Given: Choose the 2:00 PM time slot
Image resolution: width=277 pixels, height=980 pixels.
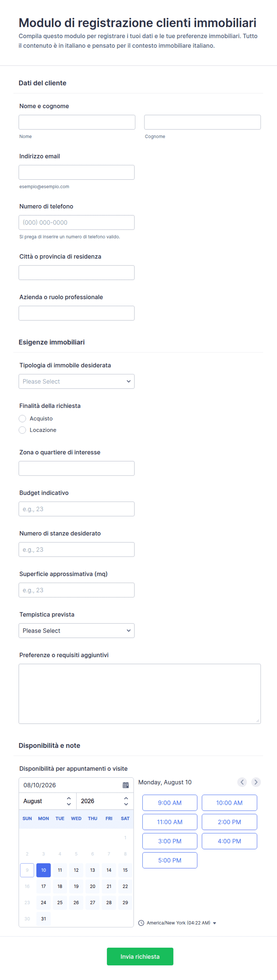Looking at the screenshot, I should 229,822.
